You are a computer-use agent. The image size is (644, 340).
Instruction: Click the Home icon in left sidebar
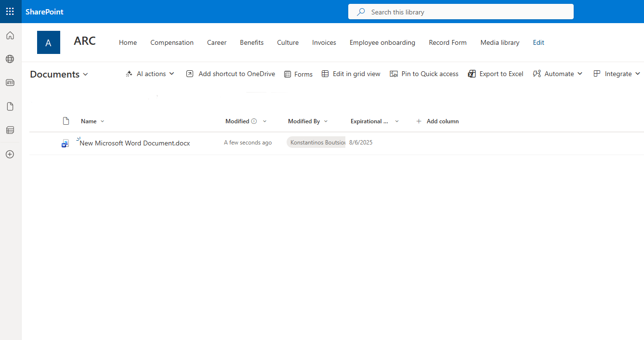tap(10, 36)
